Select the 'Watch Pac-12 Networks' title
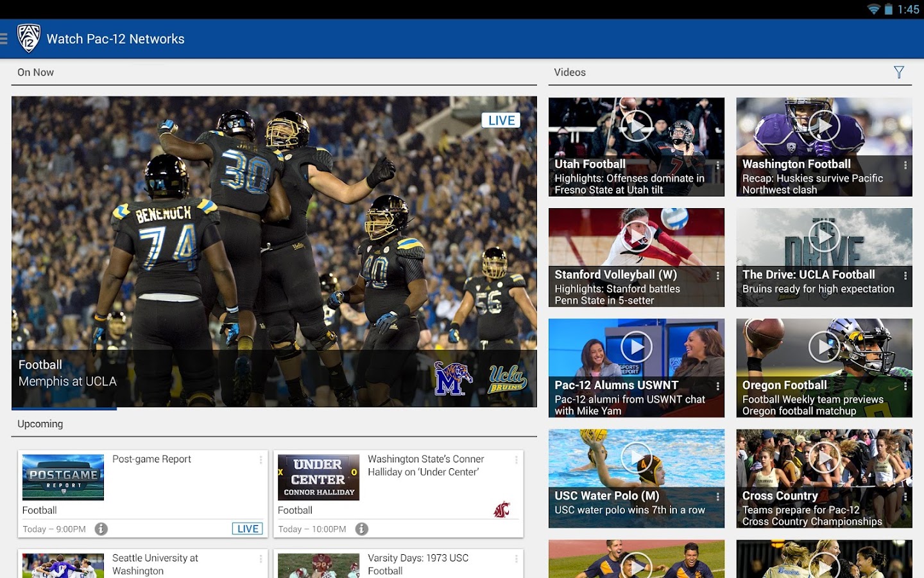Viewport: 924px width, 578px height. point(116,39)
